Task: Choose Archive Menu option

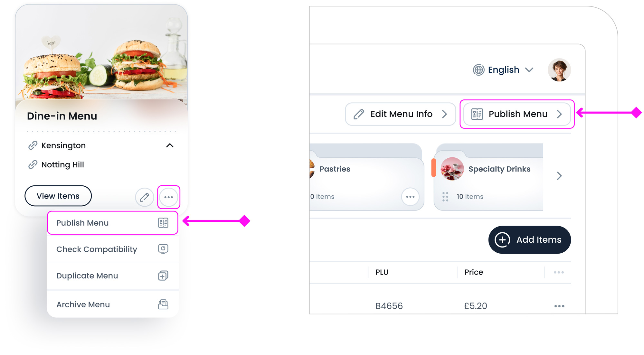Action: click(x=113, y=304)
